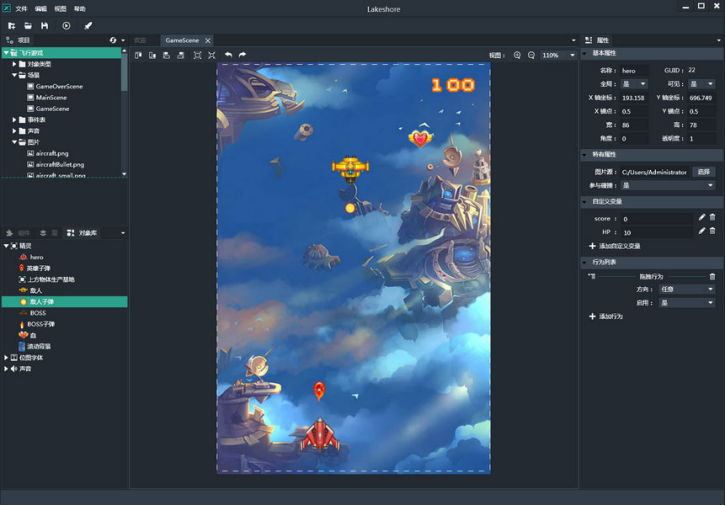Viewport: 726px width, 506px height.
Task: Zoom in with the magnifier plus icon
Action: tap(517, 55)
